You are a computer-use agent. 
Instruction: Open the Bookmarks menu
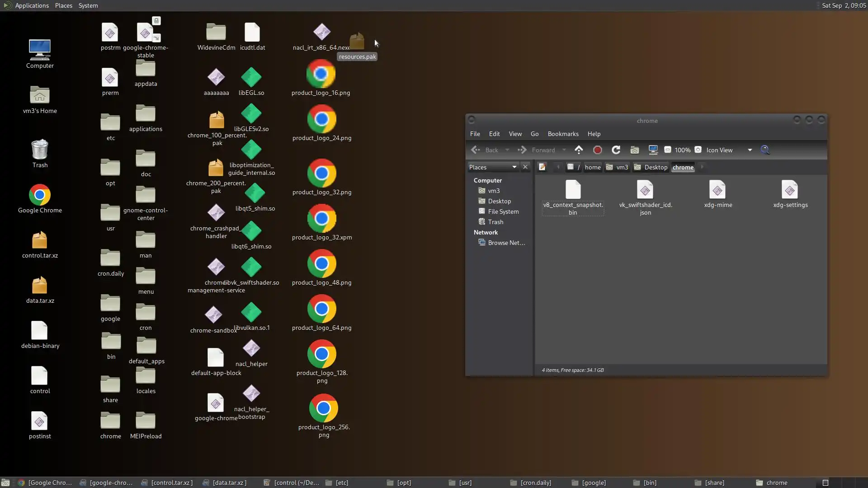point(563,134)
